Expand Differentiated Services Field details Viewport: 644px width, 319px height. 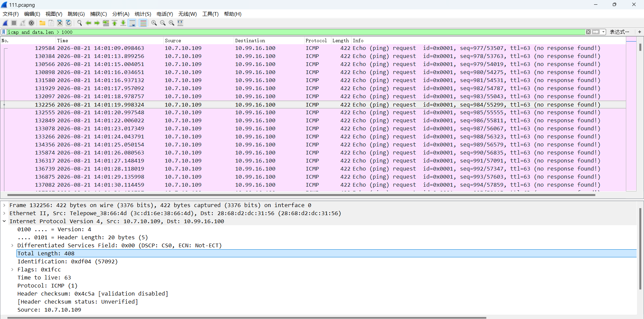pyautogui.click(x=12, y=245)
